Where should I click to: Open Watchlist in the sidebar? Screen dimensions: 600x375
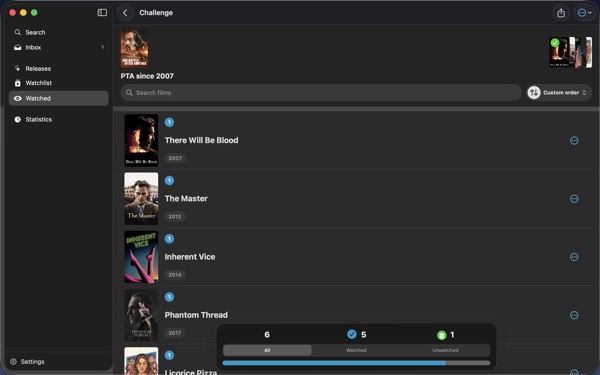tap(59, 83)
